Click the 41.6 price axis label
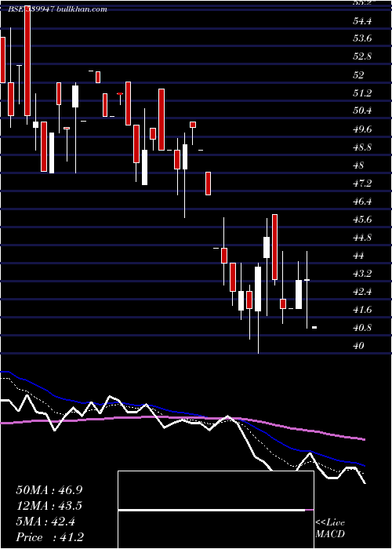392x549 pixels. [x=362, y=310]
